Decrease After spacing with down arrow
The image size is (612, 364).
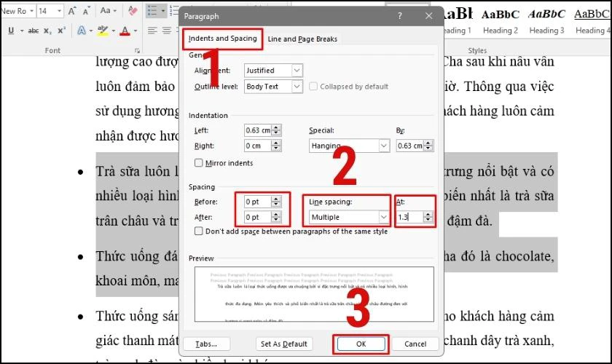tap(276, 220)
